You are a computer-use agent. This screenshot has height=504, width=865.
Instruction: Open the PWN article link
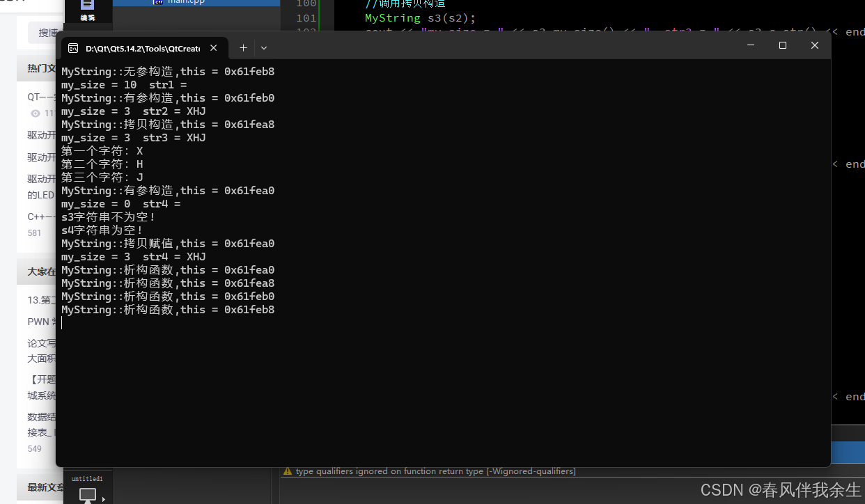[38, 322]
